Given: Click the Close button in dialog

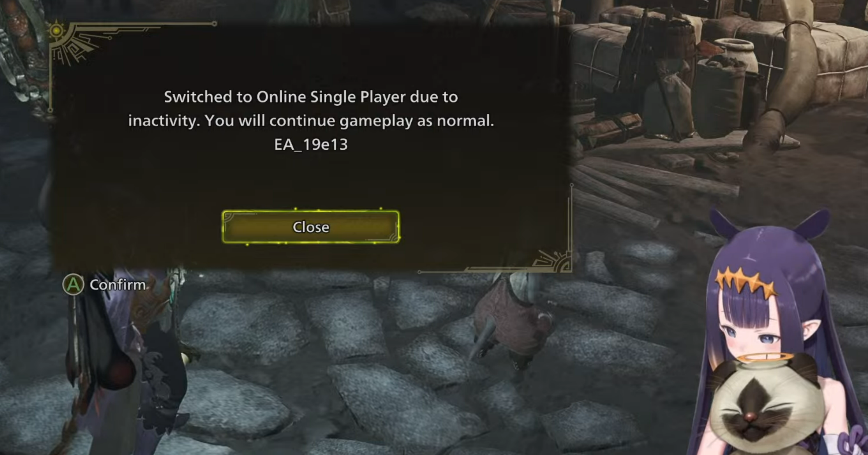Looking at the screenshot, I should coord(311,227).
